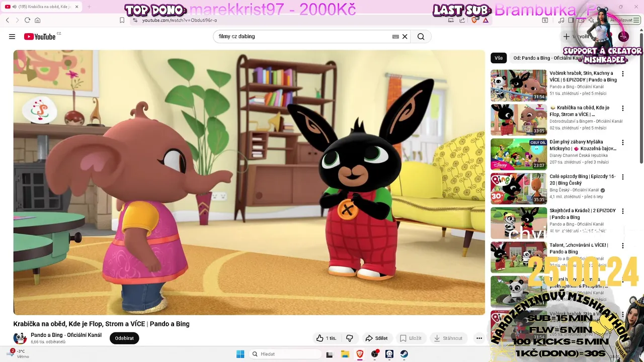
Task: Like the video with thumbs up
Action: coord(327,338)
